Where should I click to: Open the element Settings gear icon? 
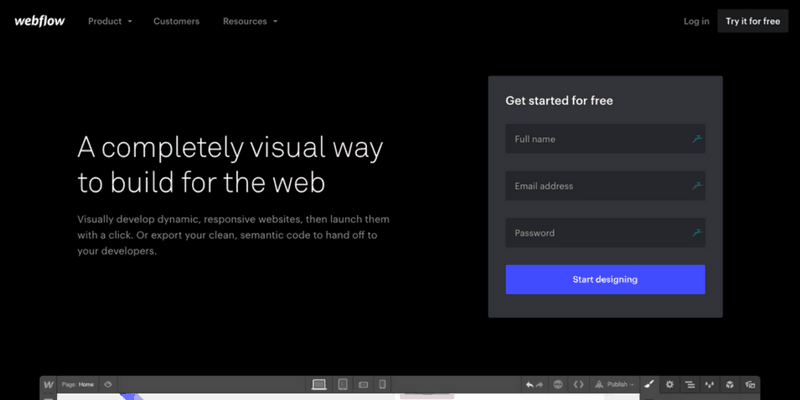point(669,384)
